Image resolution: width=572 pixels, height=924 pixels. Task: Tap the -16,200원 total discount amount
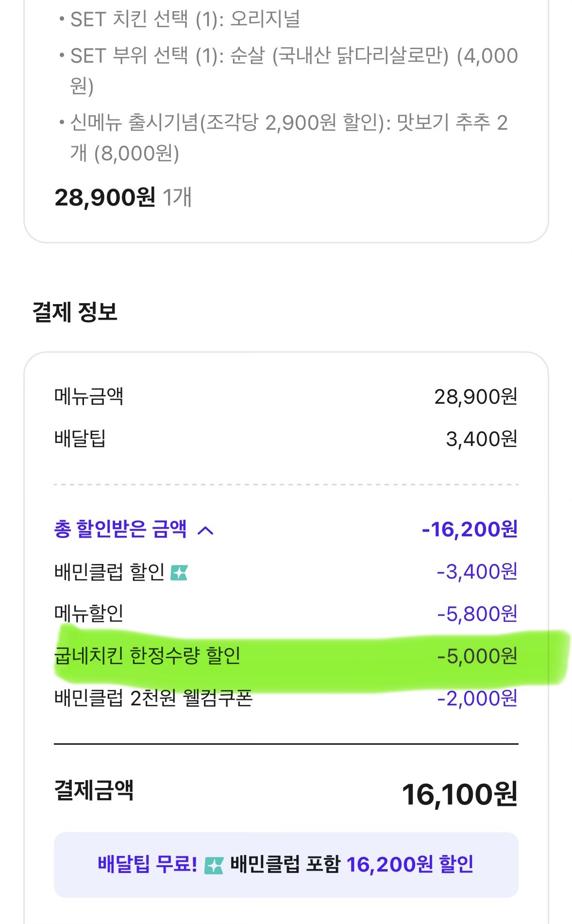[x=470, y=530]
